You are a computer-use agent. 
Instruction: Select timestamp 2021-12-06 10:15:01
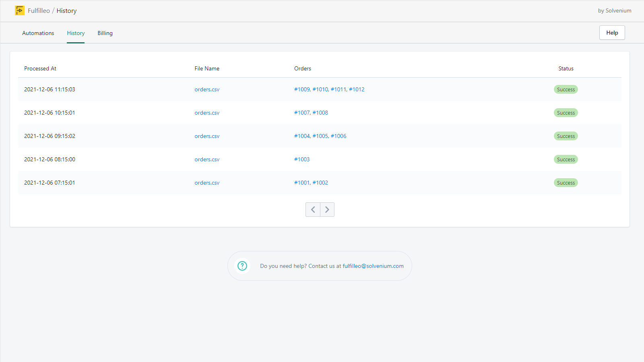pyautogui.click(x=50, y=113)
